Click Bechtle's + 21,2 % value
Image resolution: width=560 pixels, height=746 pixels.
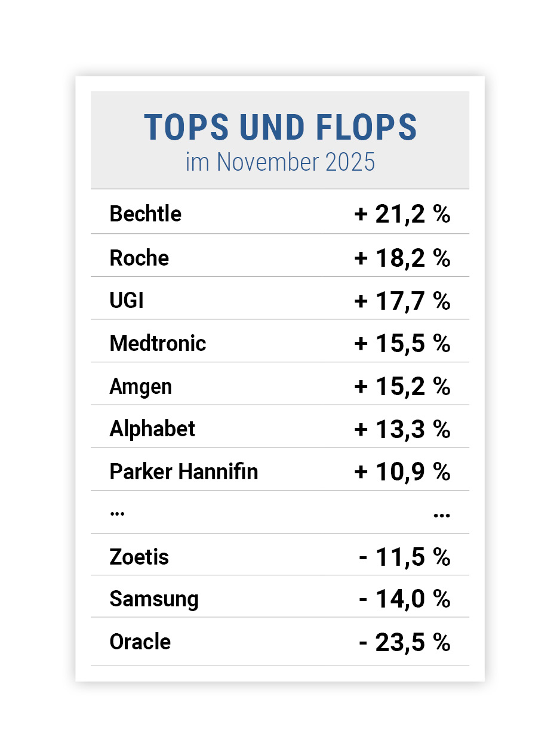402,214
